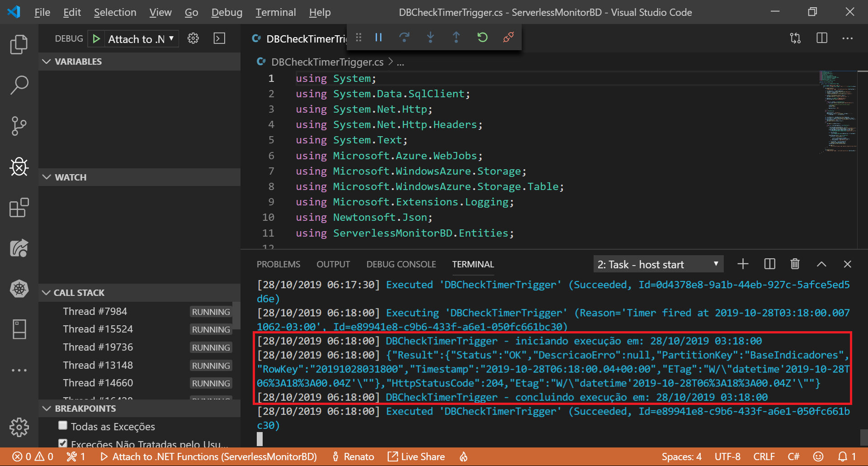Disconnect the debugger
The height and width of the screenshot is (466, 868).
click(x=508, y=38)
